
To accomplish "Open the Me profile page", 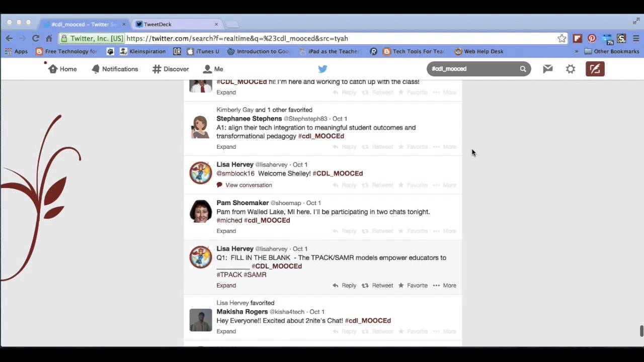I will [x=213, y=69].
